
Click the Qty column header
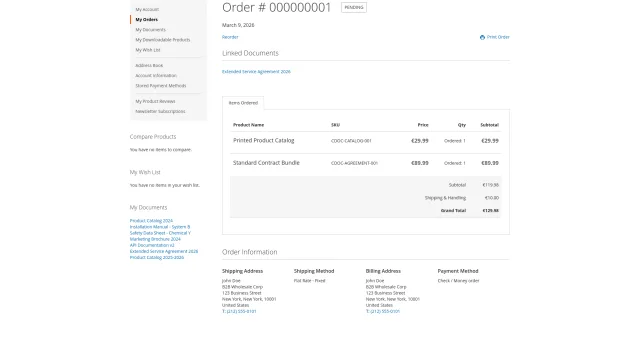coord(462,125)
